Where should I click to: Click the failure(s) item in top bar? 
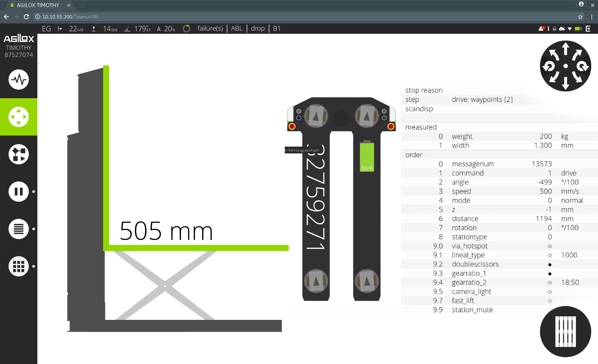click(210, 28)
